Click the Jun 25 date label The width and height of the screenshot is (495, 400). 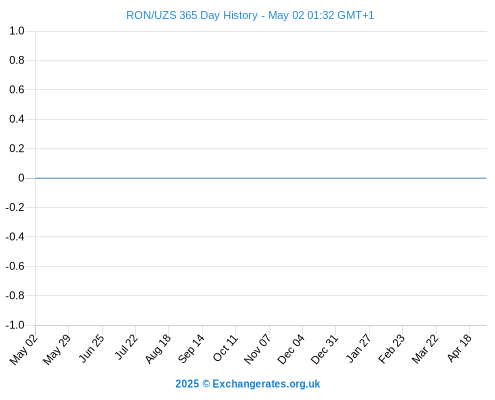91,348
